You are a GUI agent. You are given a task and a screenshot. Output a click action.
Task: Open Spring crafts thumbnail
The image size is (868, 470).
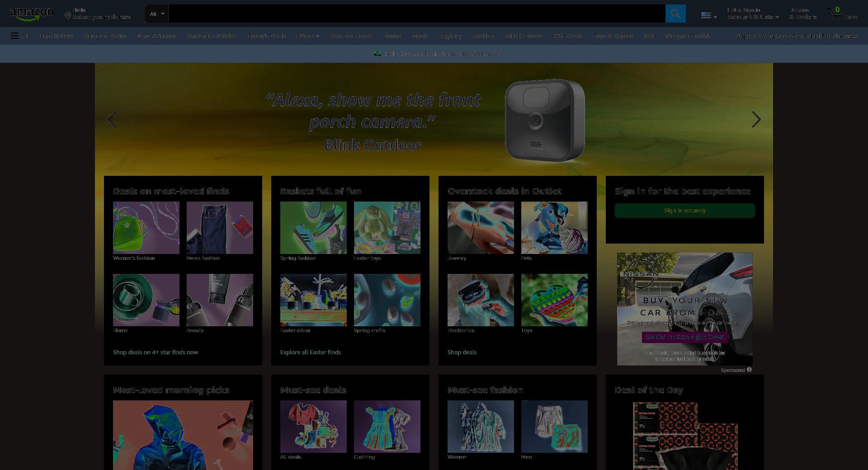tap(387, 300)
